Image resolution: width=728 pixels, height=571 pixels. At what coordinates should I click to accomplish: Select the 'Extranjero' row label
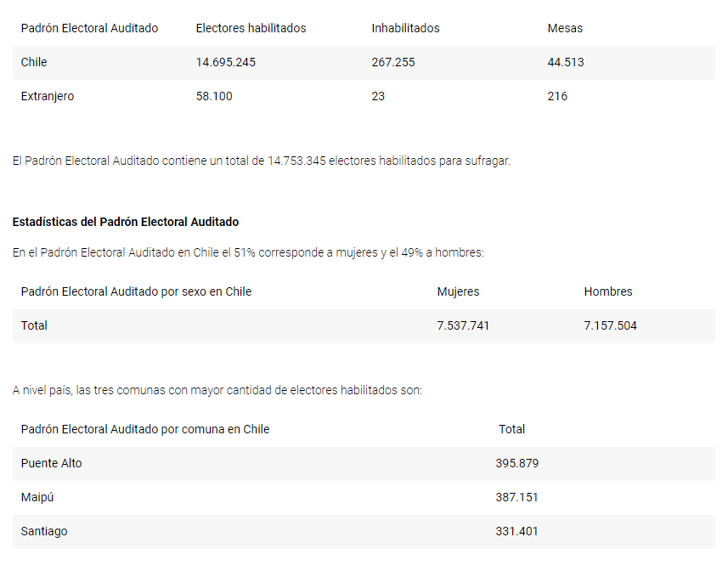48,96
